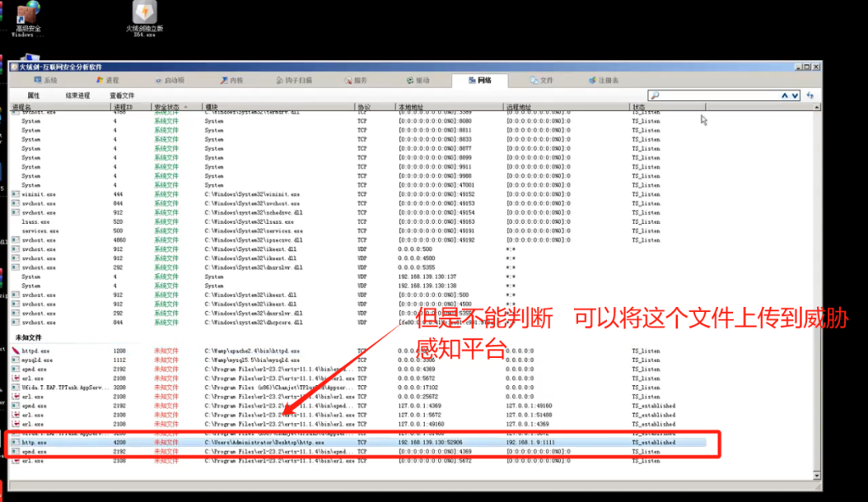Click the 火绒剑 title bar icon
The height and width of the screenshot is (502, 868).
point(14,67)
